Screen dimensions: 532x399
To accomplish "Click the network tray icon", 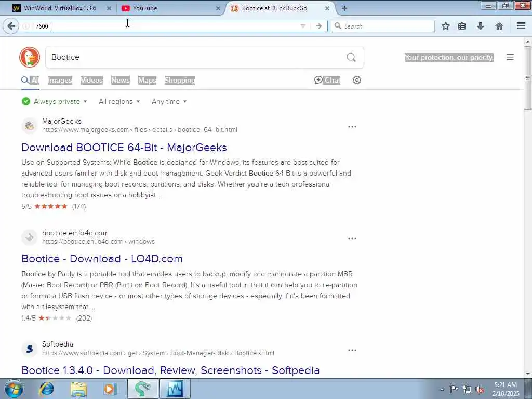I will (x=467, y=389).
